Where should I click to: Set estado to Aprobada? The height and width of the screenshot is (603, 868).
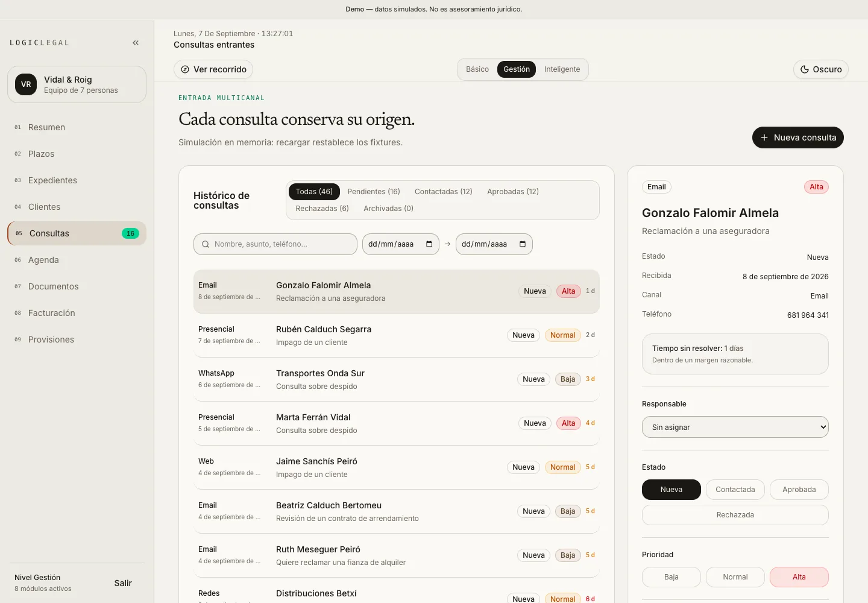click(799, 490)
